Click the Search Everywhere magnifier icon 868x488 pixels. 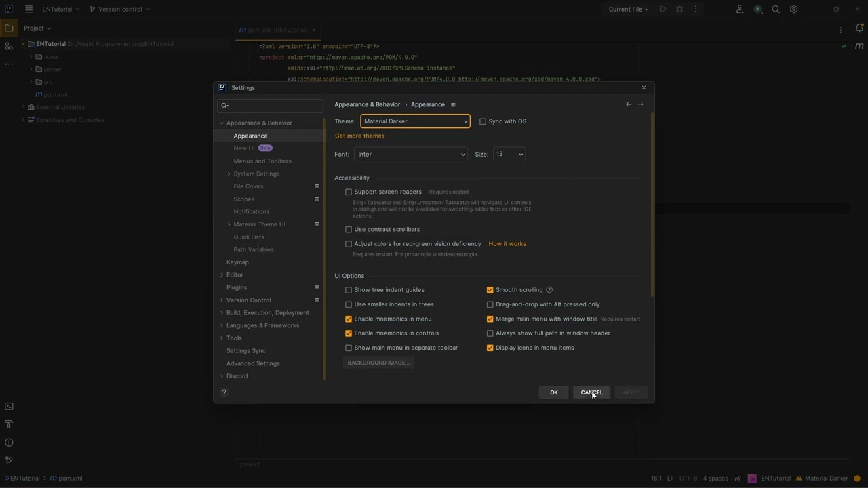(x=776, y=9)
